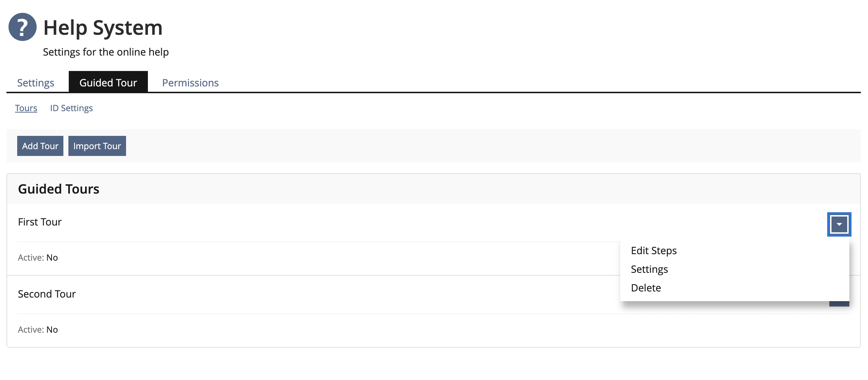Viewport: 868px width, 380px height.
Task: Open the Permissions tab
Action: tap(190, 83)
